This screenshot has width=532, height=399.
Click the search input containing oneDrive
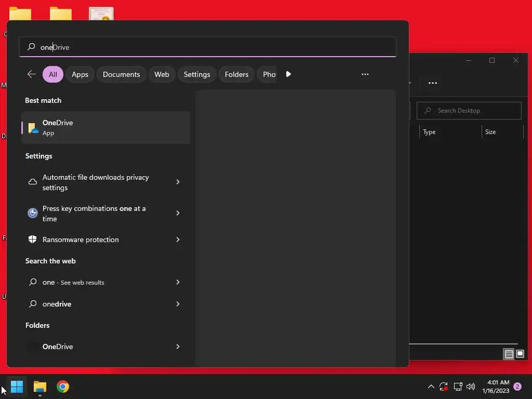(x=208, y=47)
